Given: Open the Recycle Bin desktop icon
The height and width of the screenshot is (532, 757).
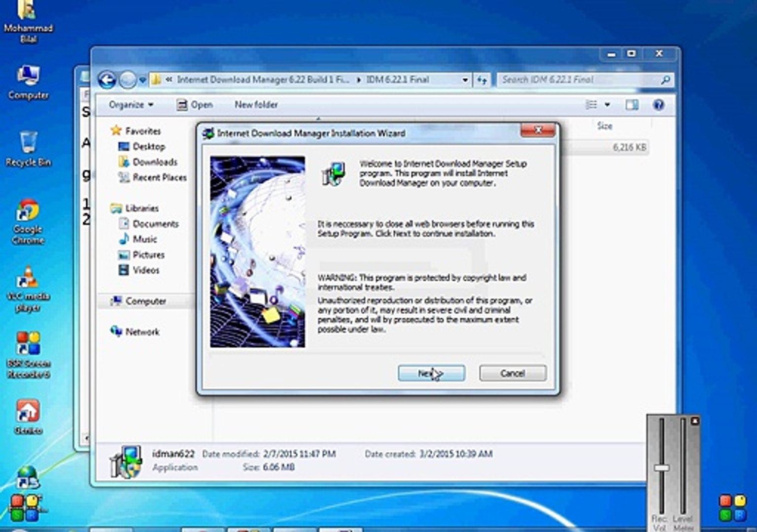Looking at the screenshot, I should [x=28, y=149].
